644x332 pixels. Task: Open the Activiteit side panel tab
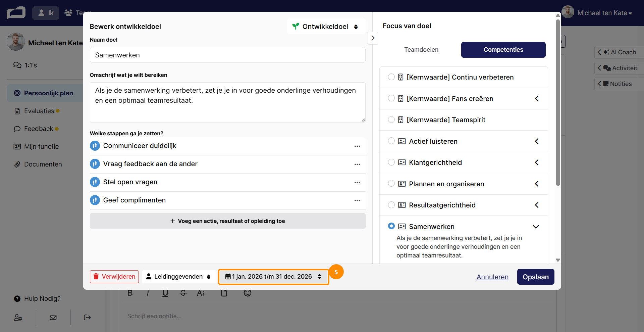point(619,68)
